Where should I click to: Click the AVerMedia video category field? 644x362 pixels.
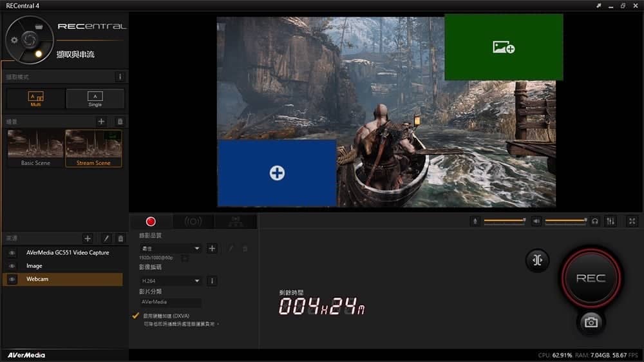click(x=171, y=302)
